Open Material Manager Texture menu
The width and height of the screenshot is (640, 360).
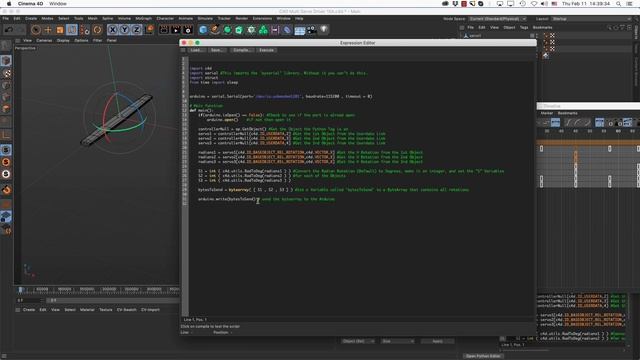click(106, 310)
